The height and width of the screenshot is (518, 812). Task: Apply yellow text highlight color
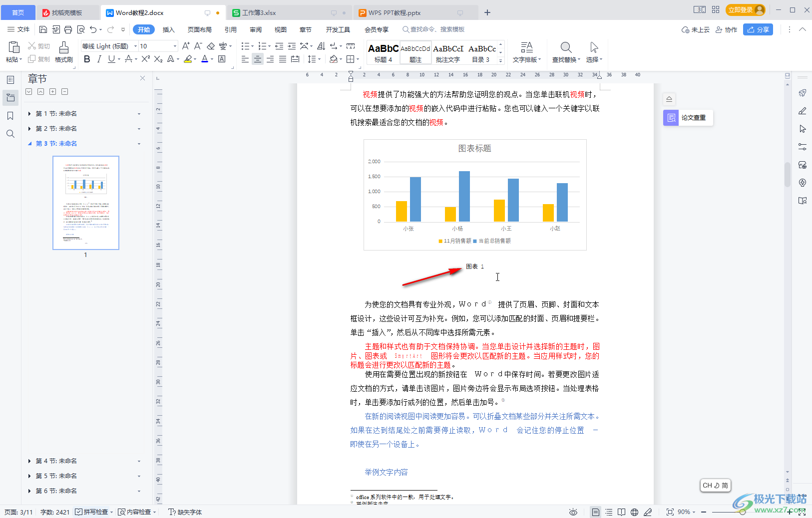(188, 59)
